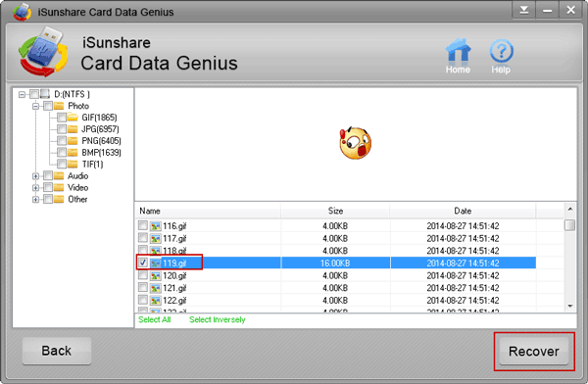Tick the BMP(1639) folder checkbox
Viewport: 588px width, 384px height.
62,153
